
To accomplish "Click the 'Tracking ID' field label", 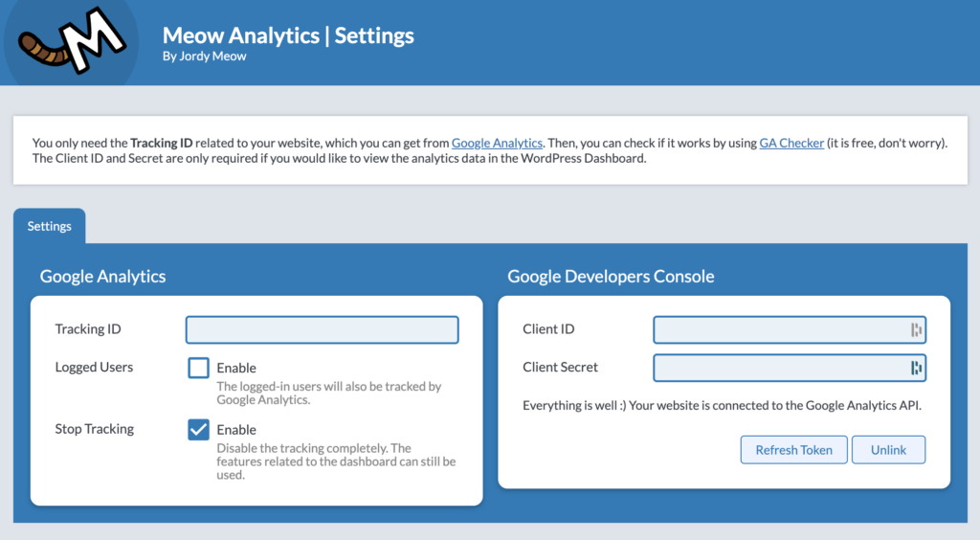I will click(x=88, y=328).
